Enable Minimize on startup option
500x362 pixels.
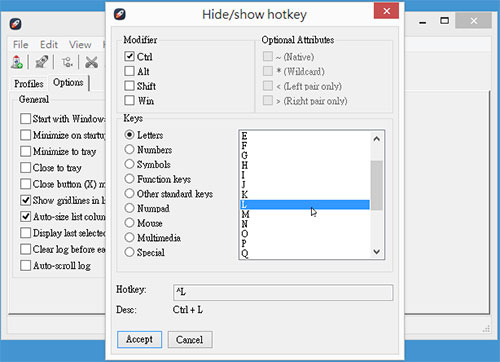click(x=25, y=135)
